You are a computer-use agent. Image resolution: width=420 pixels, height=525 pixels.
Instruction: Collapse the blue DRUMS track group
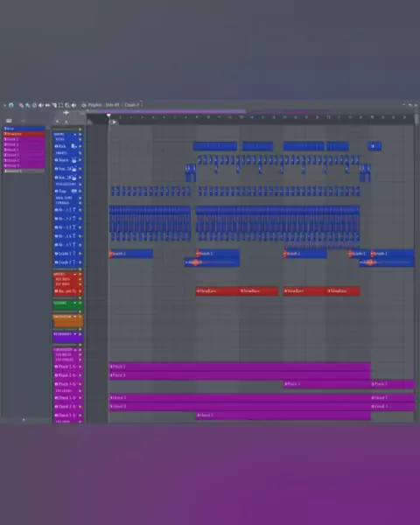pos(75,134)
